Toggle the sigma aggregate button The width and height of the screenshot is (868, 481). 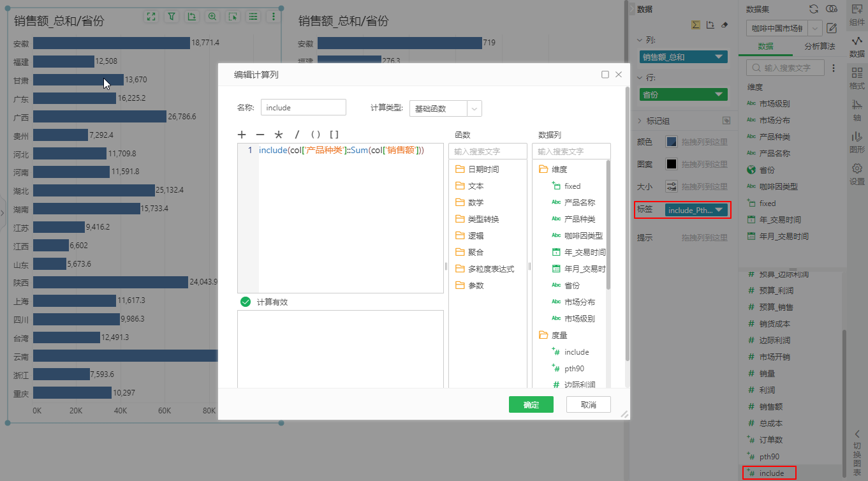point(696,25)
